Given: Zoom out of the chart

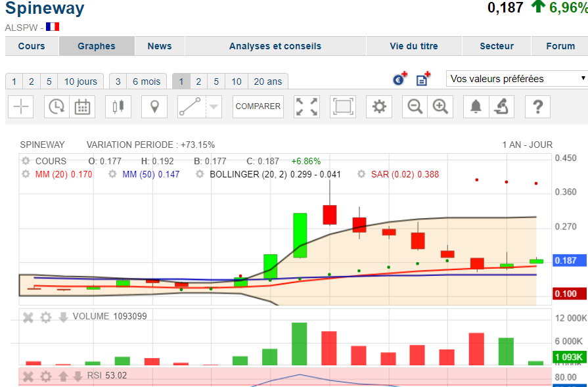Looking at the screenshot, I should [x=415, y=107].
